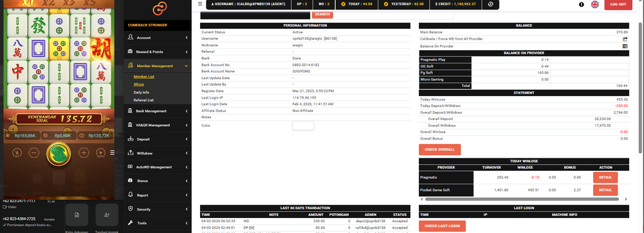Click the LOG OUT button

coord(618,4)
